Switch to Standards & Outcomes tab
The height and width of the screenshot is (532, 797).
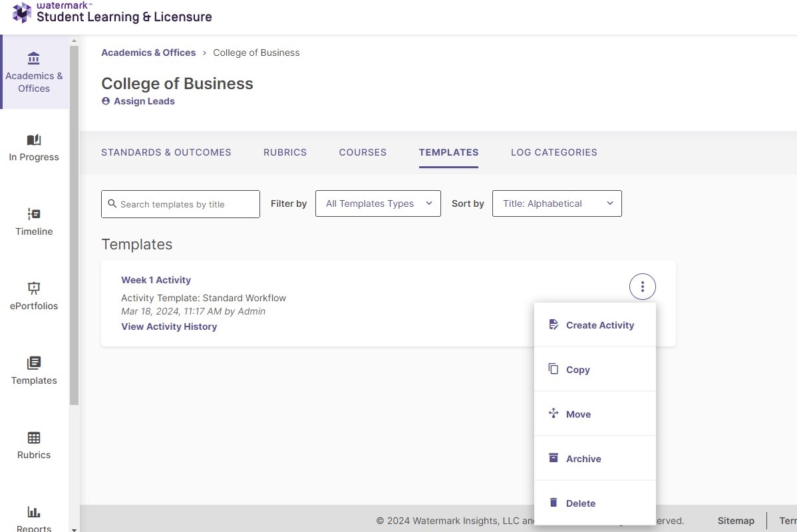[x=166, y=152]
